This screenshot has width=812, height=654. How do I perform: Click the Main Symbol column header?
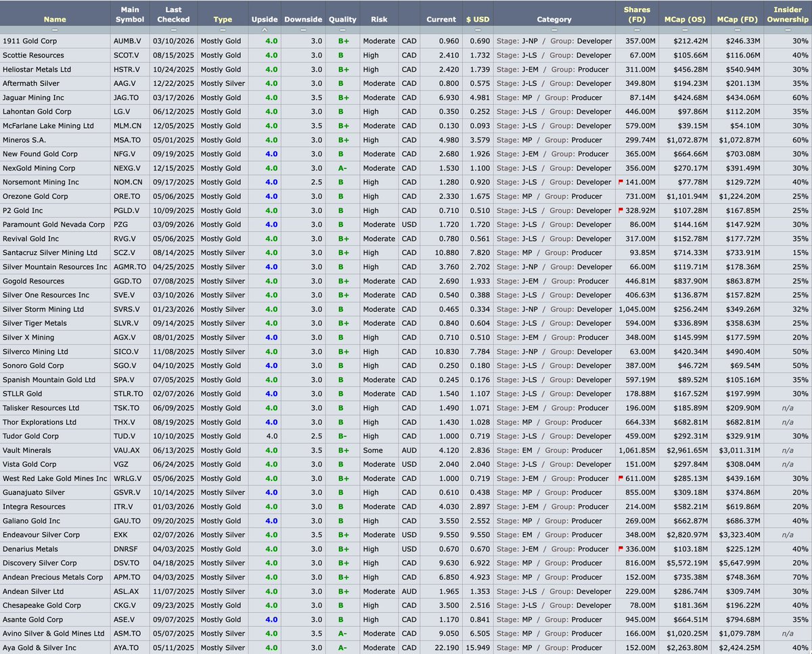[x=129, y=14]
